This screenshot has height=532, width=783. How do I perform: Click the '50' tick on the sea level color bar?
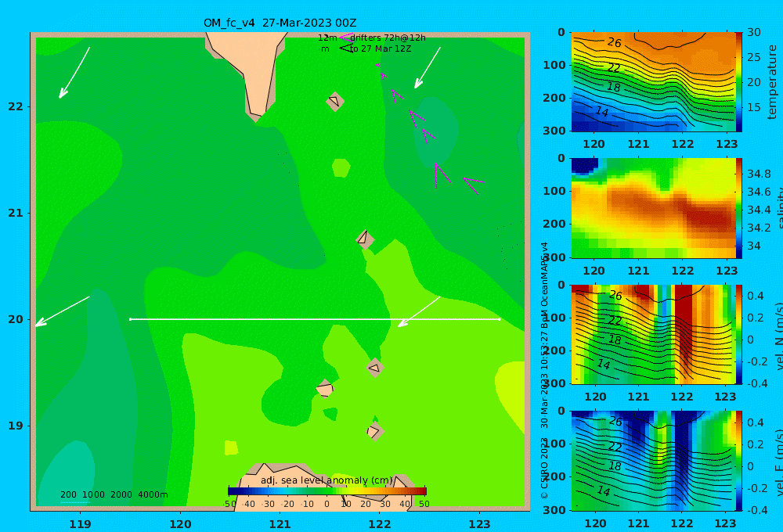424,504
